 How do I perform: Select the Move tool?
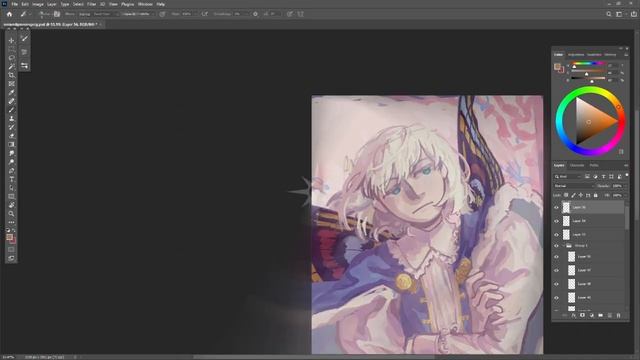pyautogui.click(x=11, y=40)
